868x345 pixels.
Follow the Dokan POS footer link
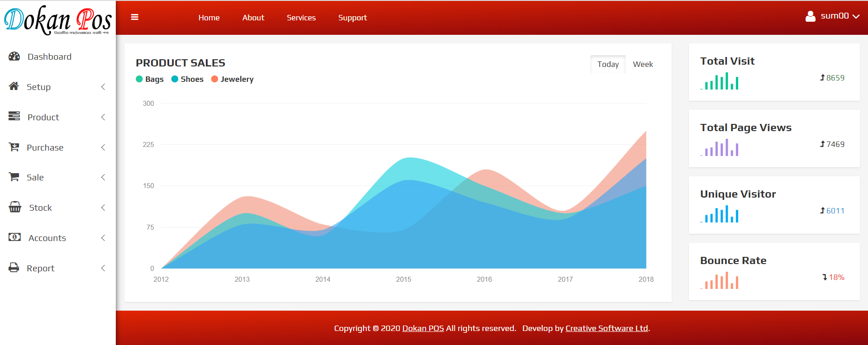423,328
